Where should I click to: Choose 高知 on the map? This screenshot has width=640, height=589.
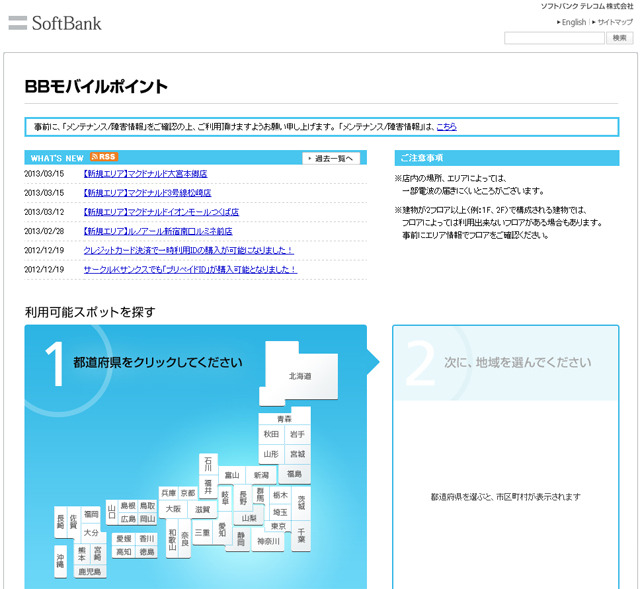coord(124,552)
